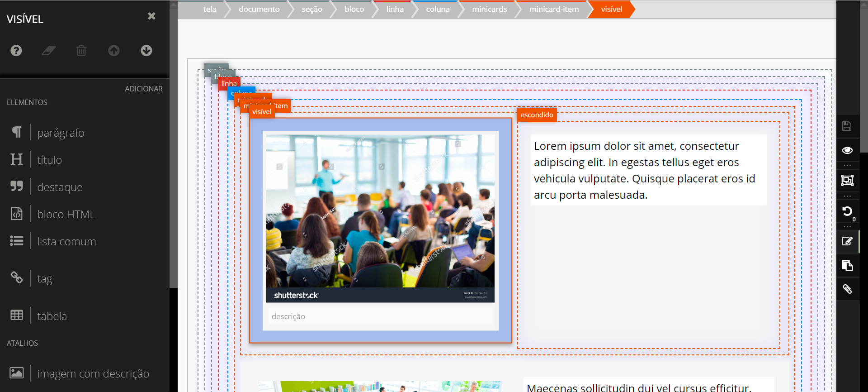This screenshot has height=392, width=868.
Task: Add a lista comum element
Action: [x=66, y=241]
